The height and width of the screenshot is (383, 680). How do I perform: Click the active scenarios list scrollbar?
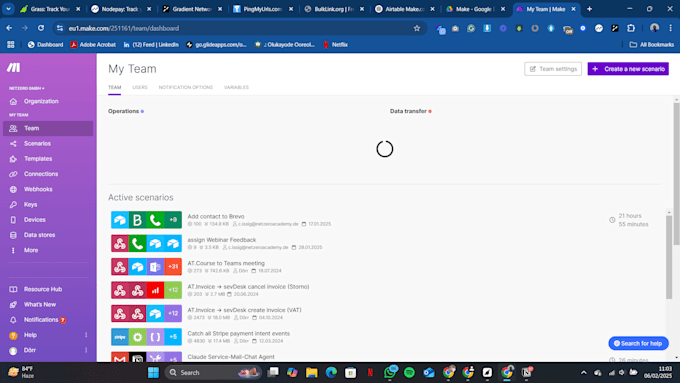coord(669,256)
